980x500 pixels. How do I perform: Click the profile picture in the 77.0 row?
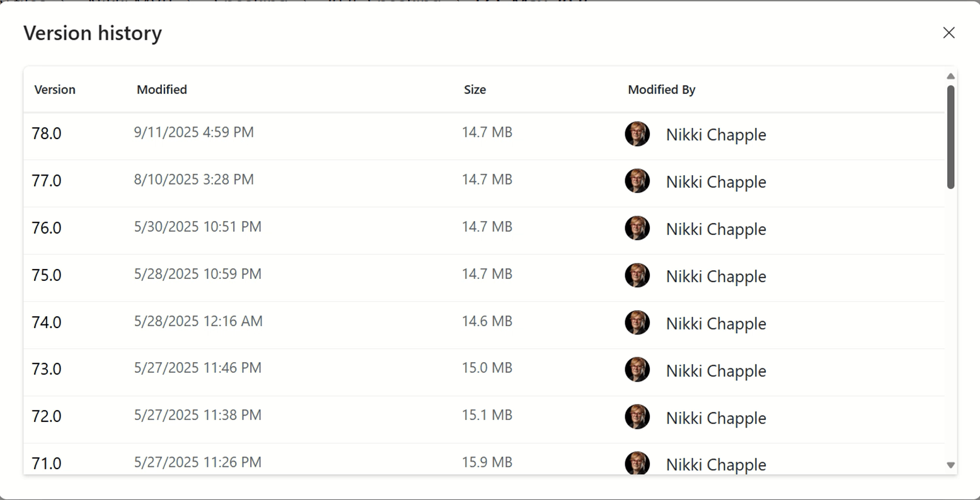pyautogui.click(x=637, y=181)
